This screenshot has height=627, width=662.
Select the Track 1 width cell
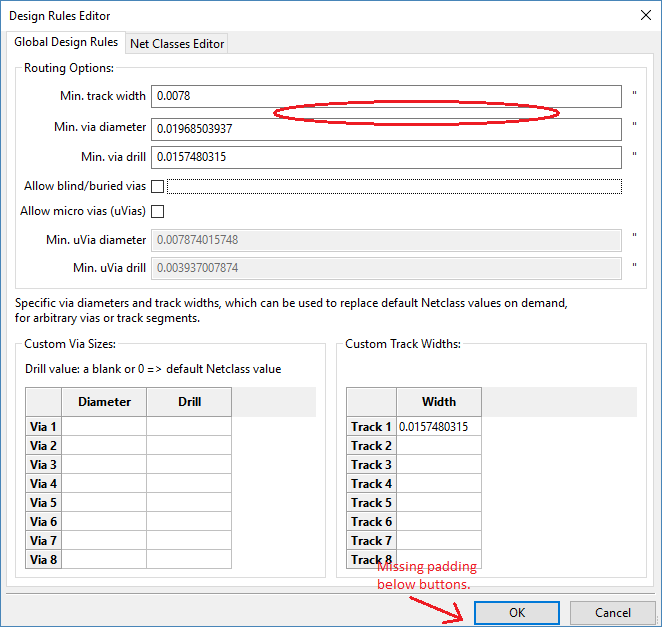tap(439, 427)
